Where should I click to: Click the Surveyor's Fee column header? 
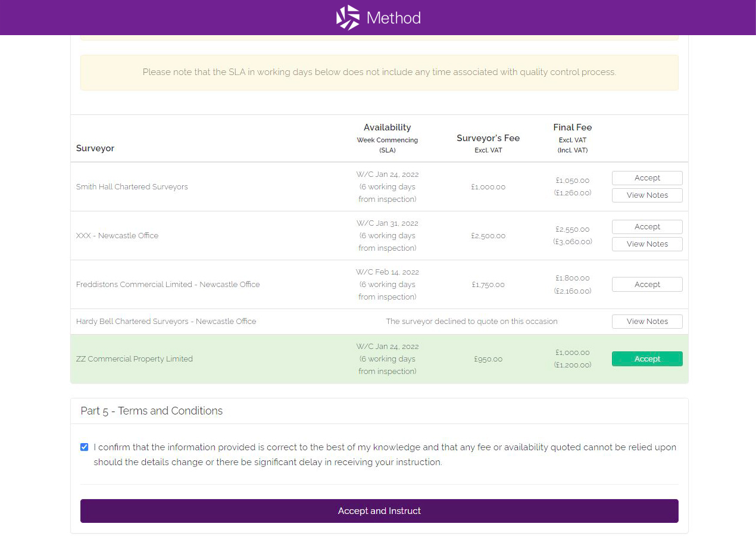pos(488,138)
